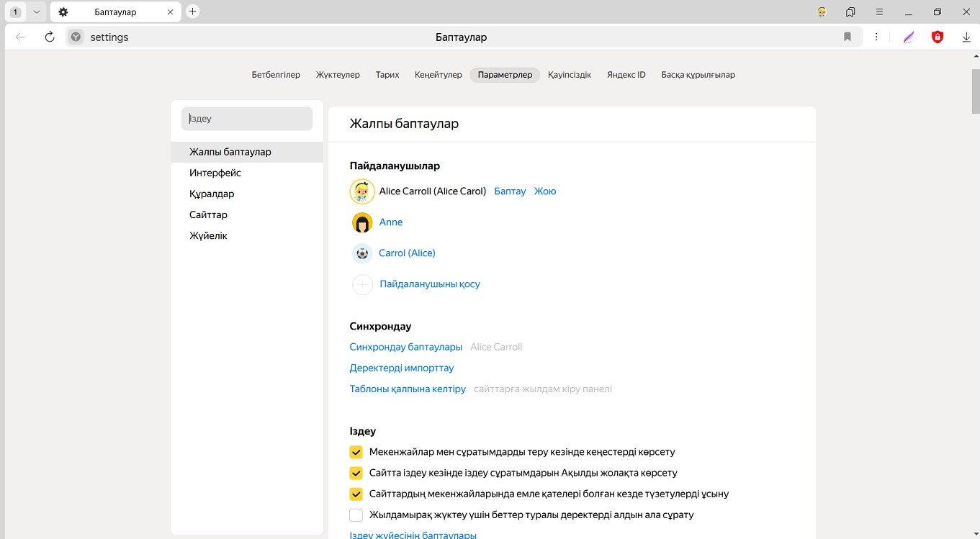Click the Пайдаланушыны қосу link

430,284
